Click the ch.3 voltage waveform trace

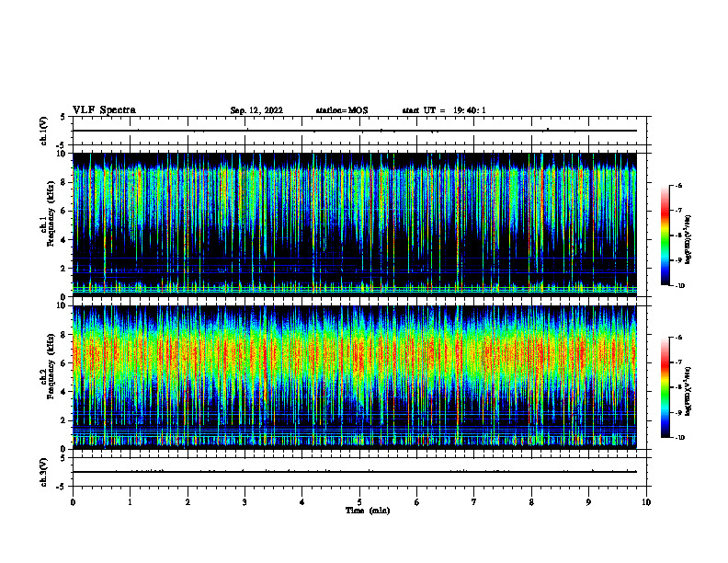(354, 472)
